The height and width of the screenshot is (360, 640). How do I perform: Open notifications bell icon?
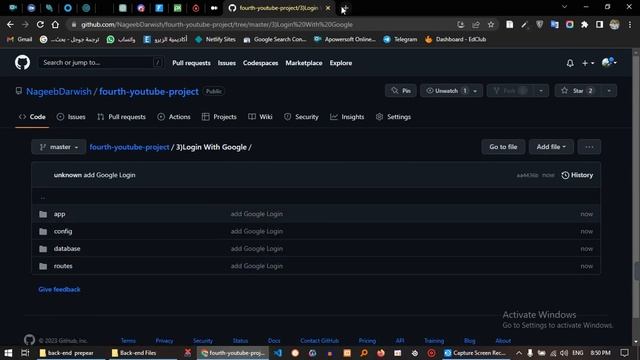point(570,63)
